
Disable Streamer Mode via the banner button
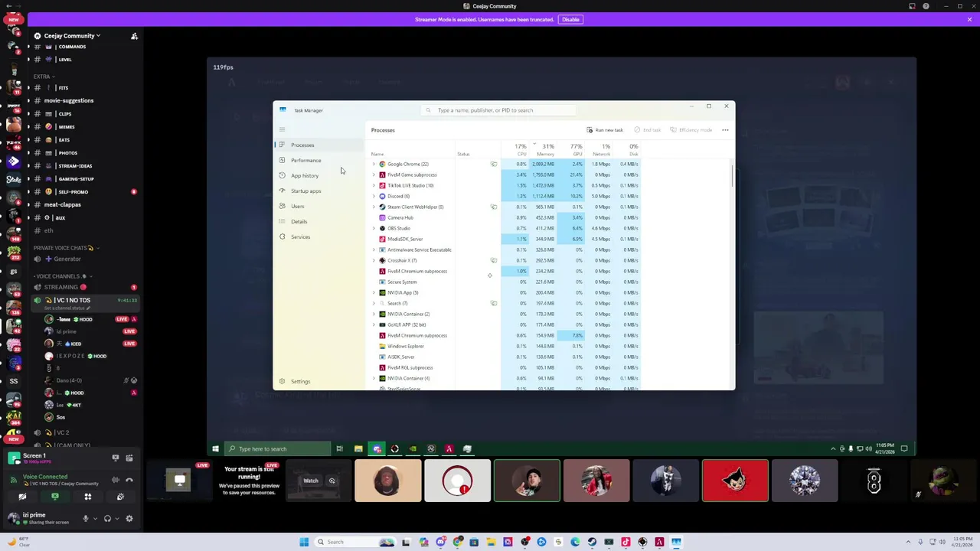click(x=570, y=19)
